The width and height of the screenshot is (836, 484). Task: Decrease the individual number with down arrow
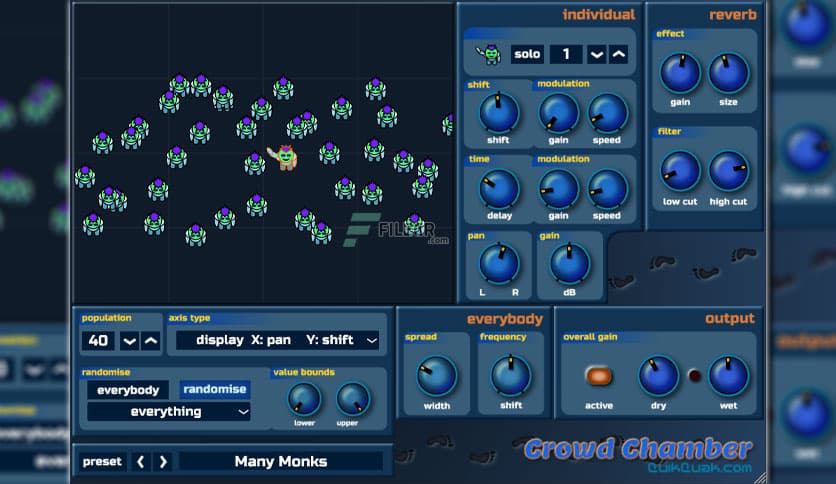click(x=597, y=54)
